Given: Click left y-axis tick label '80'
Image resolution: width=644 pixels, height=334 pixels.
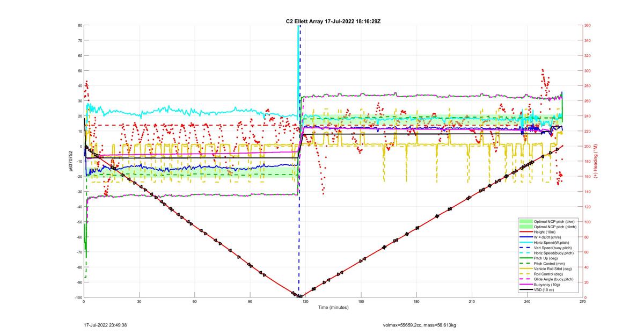Looking at the screenshot, I should (79, 25).
